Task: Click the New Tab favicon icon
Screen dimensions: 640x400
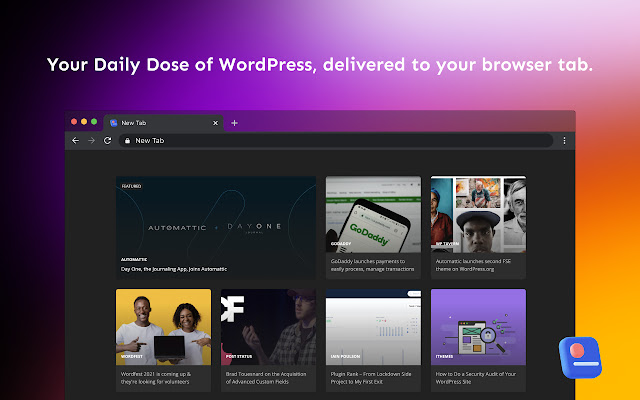Action: pyautogui.click(x=114, y=123)
